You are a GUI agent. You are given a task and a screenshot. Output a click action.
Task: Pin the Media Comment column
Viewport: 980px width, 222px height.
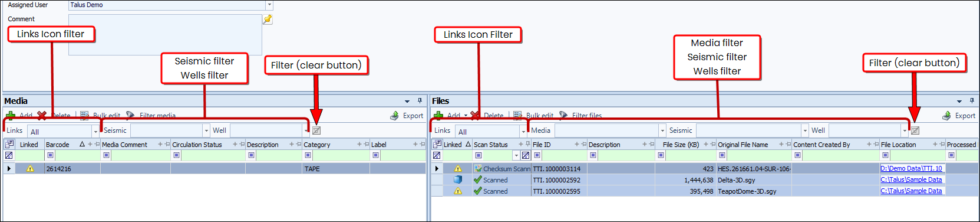pyautogui.click(x=167, y=145)
